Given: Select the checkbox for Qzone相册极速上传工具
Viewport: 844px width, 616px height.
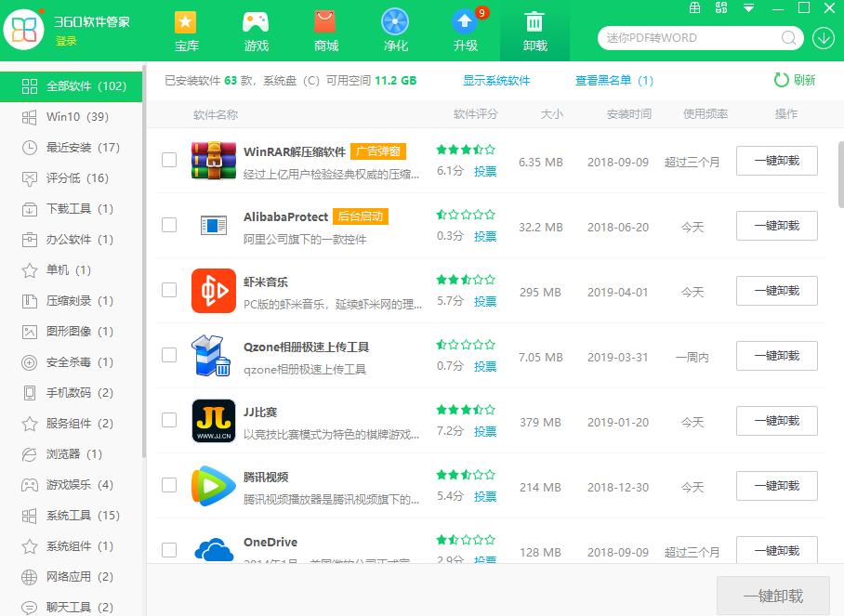Looking at the screenshot, I should coord(169,356).
